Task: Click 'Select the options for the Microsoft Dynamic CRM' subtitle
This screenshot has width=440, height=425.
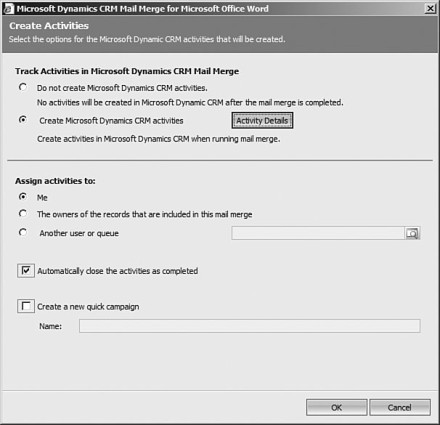Action: point(147,39)
